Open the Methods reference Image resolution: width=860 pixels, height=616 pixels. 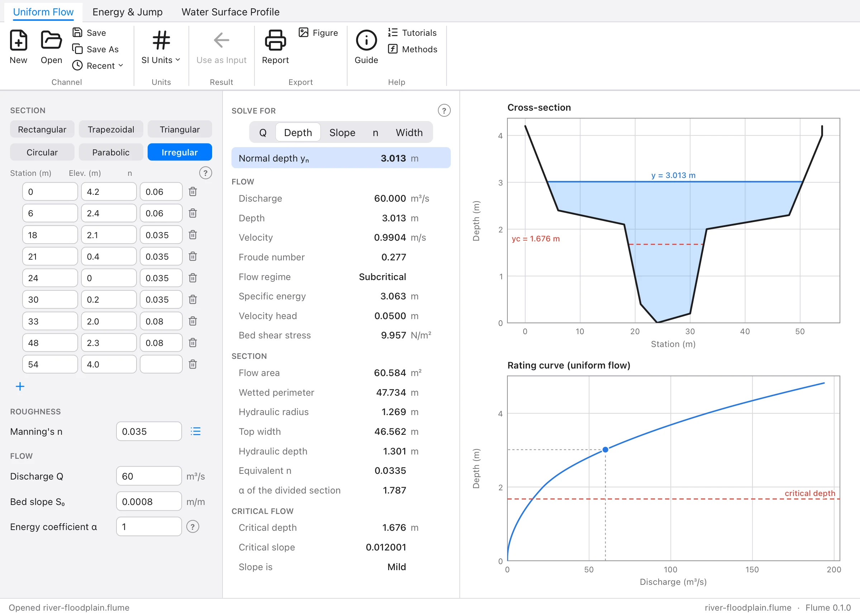[x=412, y=49]
